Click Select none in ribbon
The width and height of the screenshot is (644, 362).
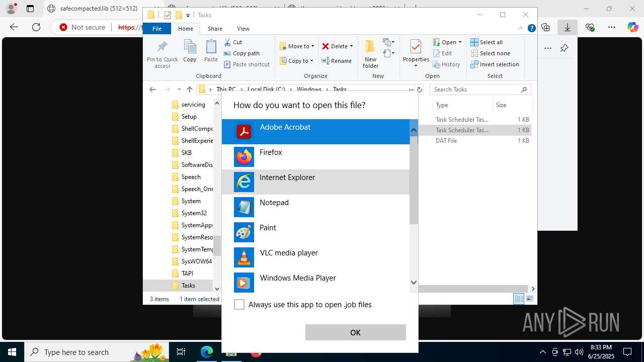click(x=490, y=53)
